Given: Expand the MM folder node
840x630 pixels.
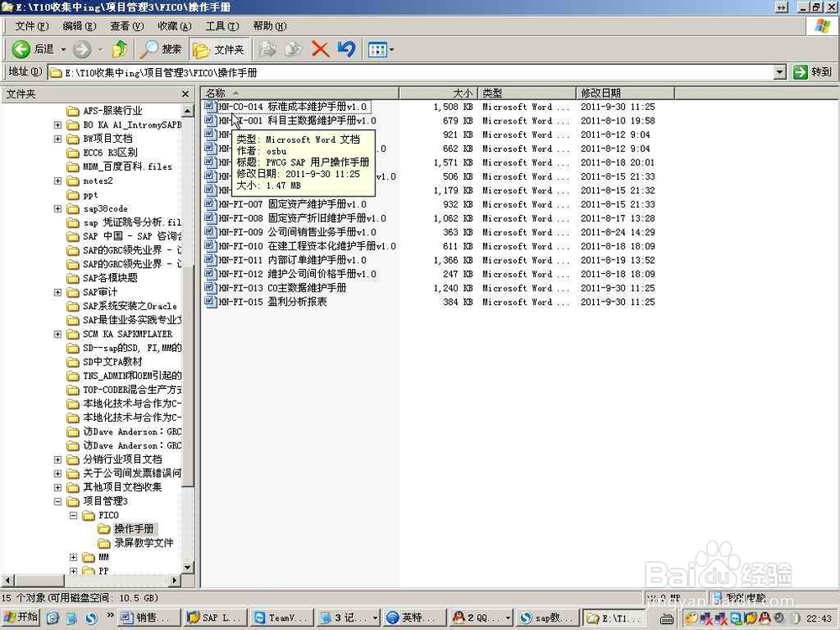Looking at the screenshot, I should [73, 557].
